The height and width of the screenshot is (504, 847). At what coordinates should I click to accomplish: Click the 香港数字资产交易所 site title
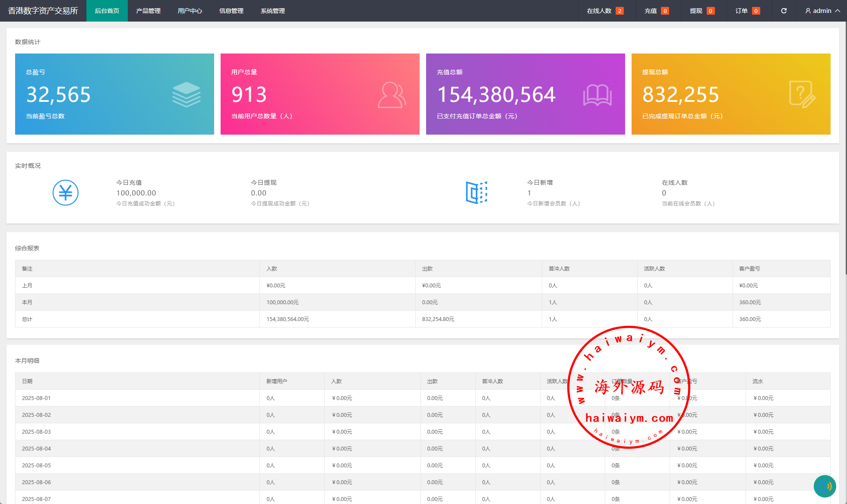coord(43,11)
